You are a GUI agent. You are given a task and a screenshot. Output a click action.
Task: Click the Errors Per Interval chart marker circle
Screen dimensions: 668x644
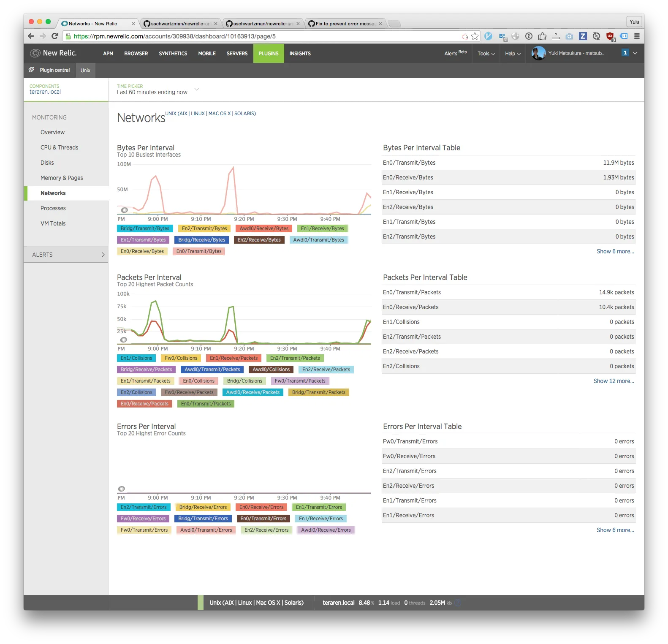click(122, 489)
